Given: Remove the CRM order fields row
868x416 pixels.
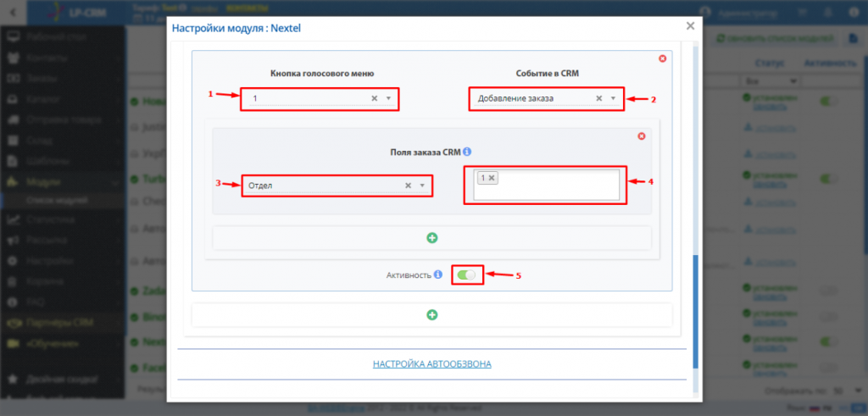Looking at the screenshot, I should pos(642,136).
